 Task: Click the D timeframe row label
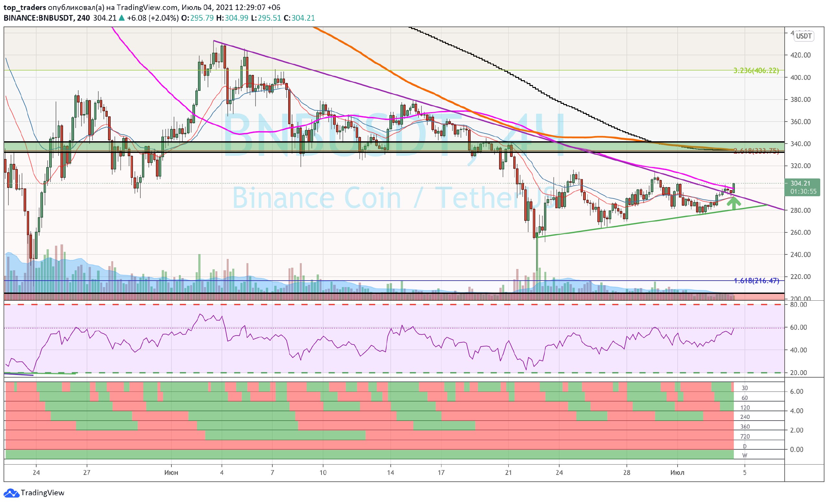(x=745, y=446)
